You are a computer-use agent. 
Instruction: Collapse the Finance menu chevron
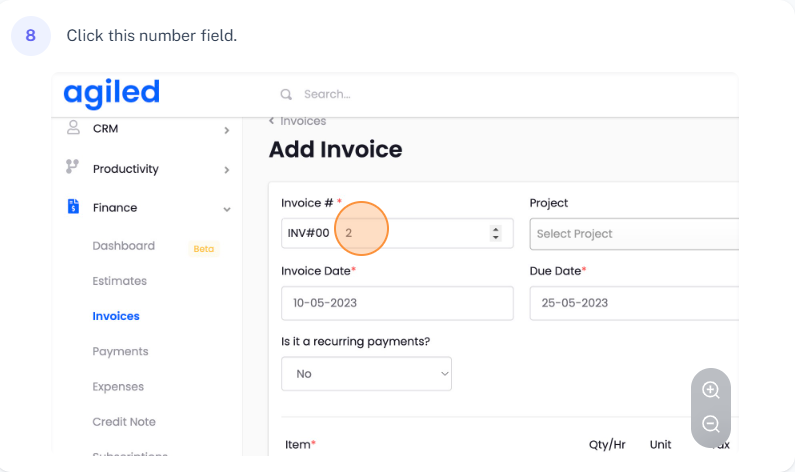[x=227, y=209]
